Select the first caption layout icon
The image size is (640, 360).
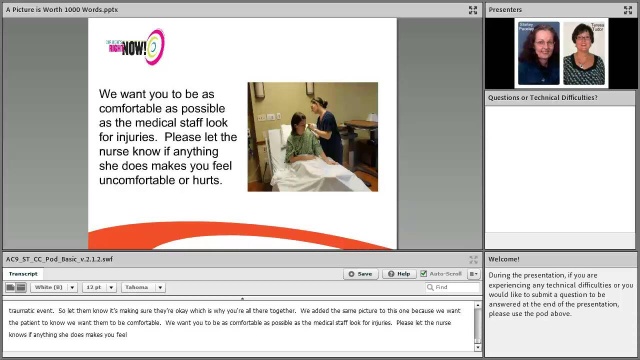[11, 287]
